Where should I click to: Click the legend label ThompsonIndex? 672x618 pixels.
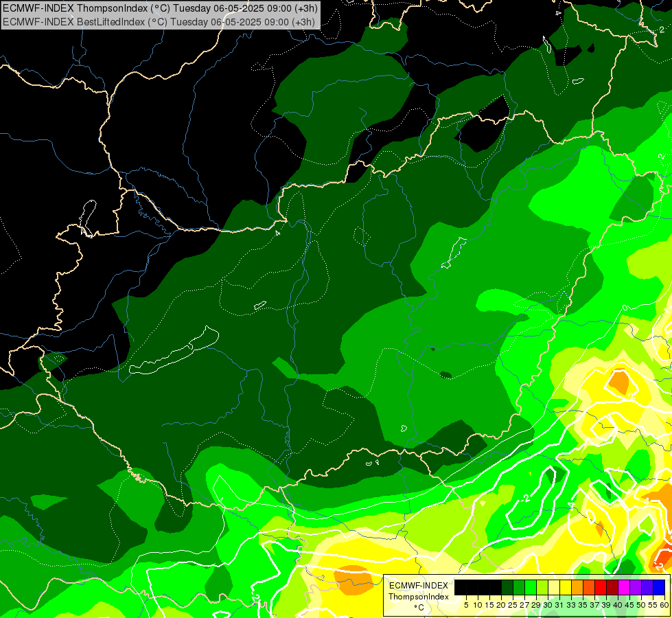point(418,597)
